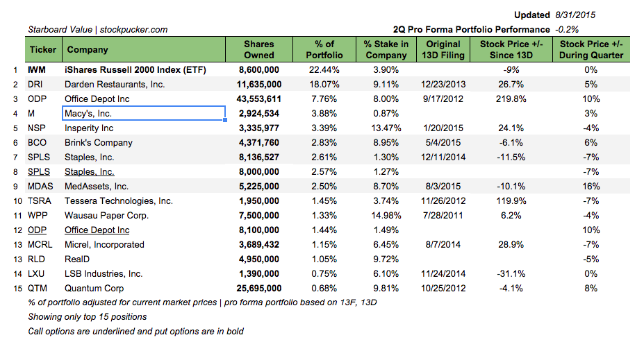Select the 'Quantum Corp' cell

pos(94,289)
